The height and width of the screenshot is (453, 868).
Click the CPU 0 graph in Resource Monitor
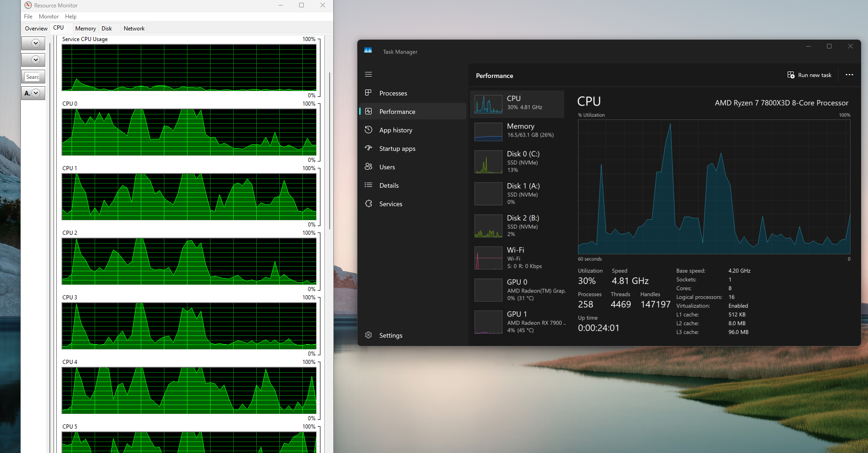[189, 132]
